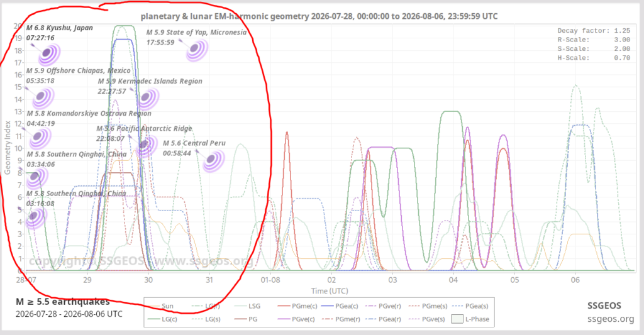Click the 'M 6.8 Kyushu, Japan' label
644x335 pixels.
[x=60, y=28]
